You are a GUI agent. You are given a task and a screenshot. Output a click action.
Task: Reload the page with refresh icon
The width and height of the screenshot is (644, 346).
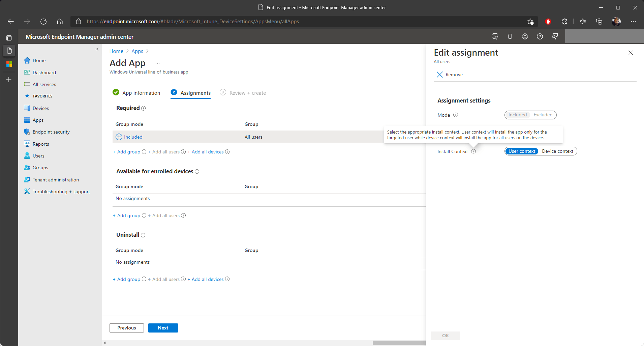tap(43, 22)
